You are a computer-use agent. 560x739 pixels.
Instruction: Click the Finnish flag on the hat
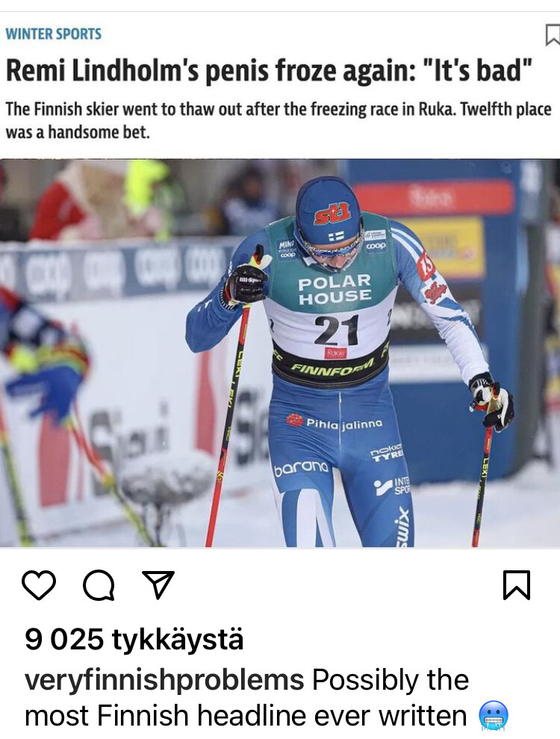pos(336,236)
